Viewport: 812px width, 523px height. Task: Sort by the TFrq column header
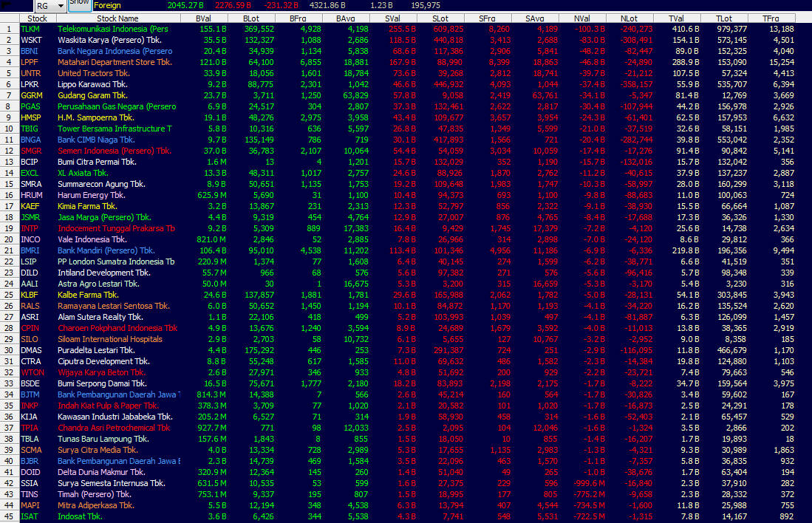point(771,18)
